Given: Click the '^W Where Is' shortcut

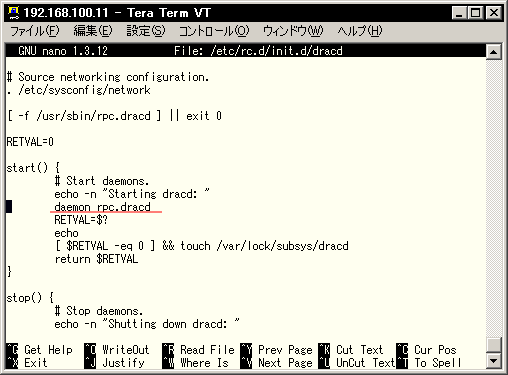Looking at the screenshot, I should (x=196, y=363).
